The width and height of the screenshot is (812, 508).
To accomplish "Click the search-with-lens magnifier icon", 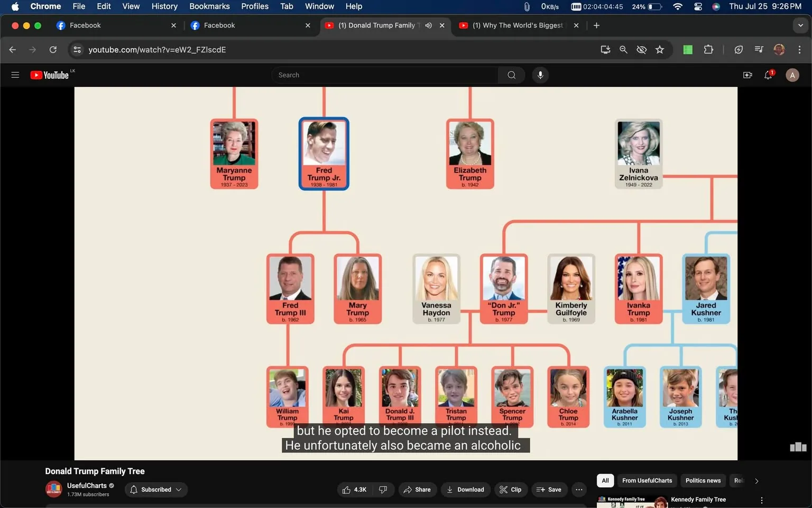I will click(623, 49).
